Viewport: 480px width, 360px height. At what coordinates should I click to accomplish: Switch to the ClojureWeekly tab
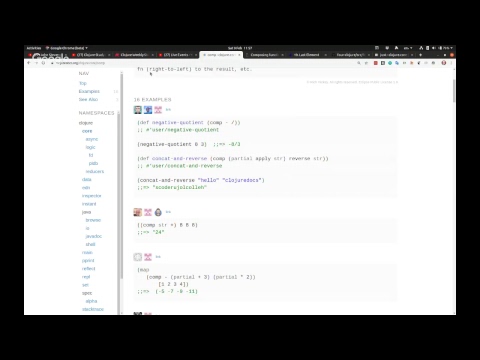134,55
